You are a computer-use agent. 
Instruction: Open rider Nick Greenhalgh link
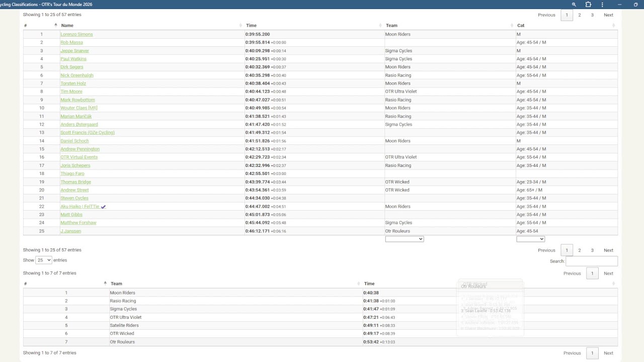tap(77, 75)
